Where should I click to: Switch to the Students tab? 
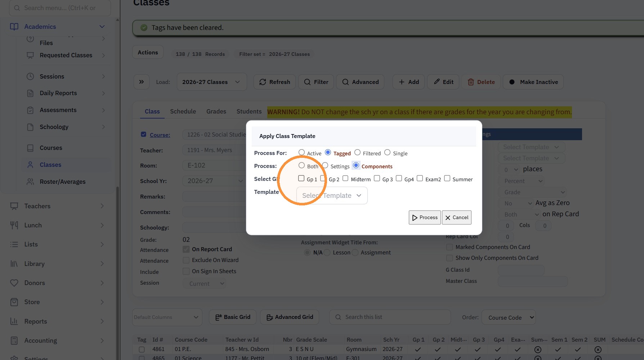(x=249, y=112)
